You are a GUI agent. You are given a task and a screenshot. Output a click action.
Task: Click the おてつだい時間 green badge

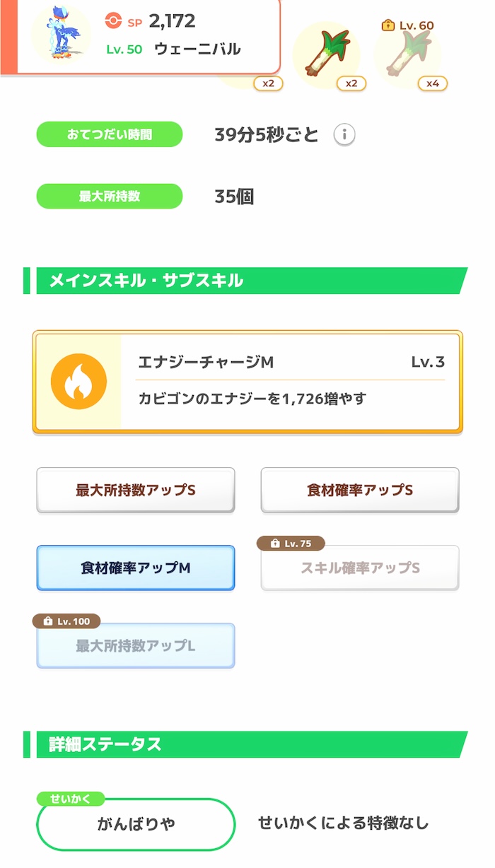[109, 134]
